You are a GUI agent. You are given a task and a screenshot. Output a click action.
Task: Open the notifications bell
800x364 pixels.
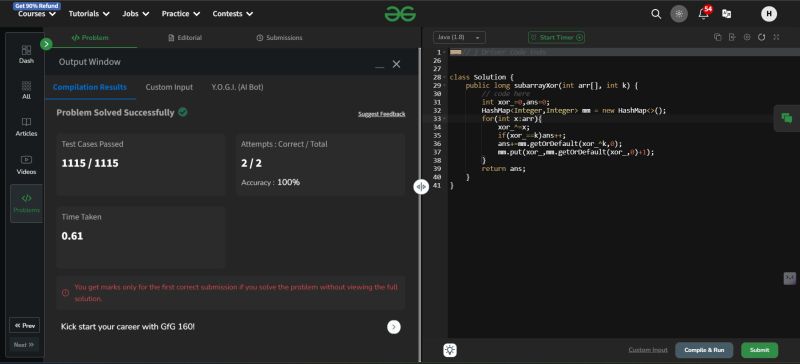(704, 13)
